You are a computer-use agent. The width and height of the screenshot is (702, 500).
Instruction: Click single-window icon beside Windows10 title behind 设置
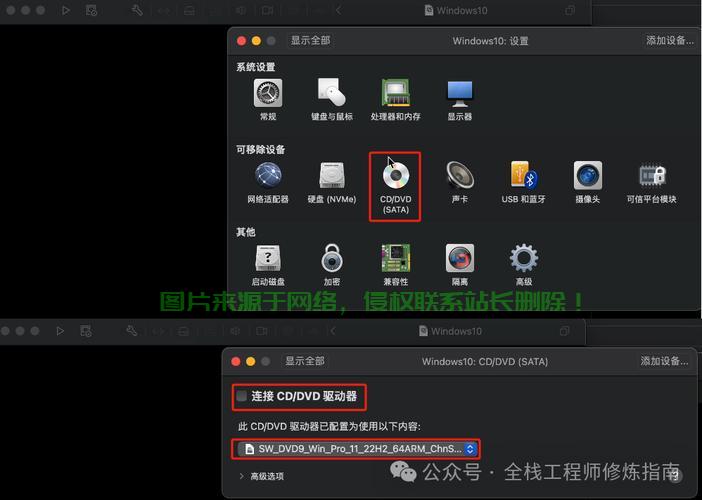(570, 10)
